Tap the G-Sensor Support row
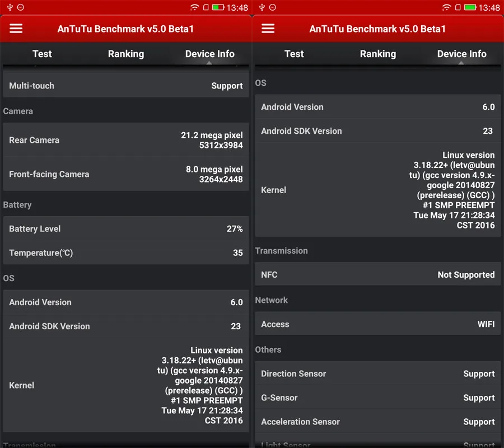 pyautogui.click(x=378, y=398)
